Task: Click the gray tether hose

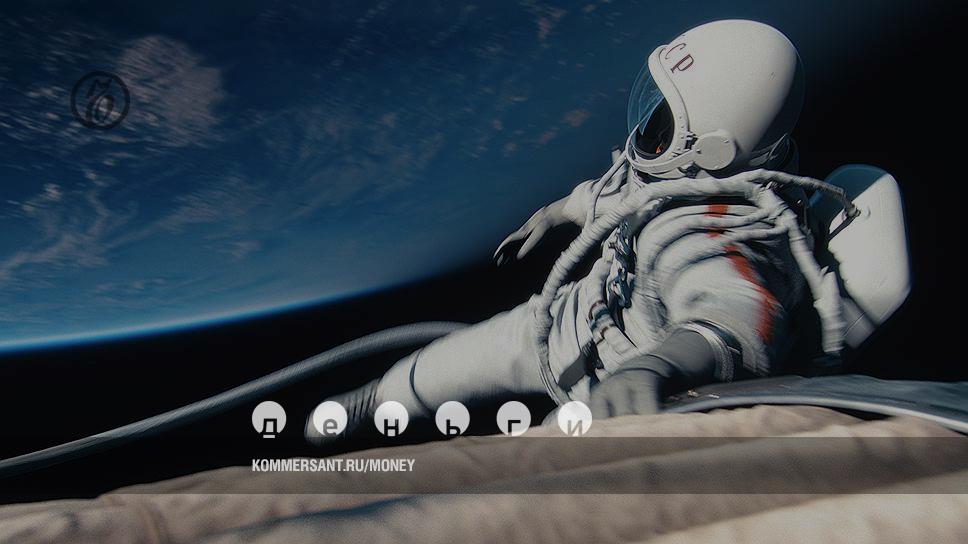Action: (200, 400)
